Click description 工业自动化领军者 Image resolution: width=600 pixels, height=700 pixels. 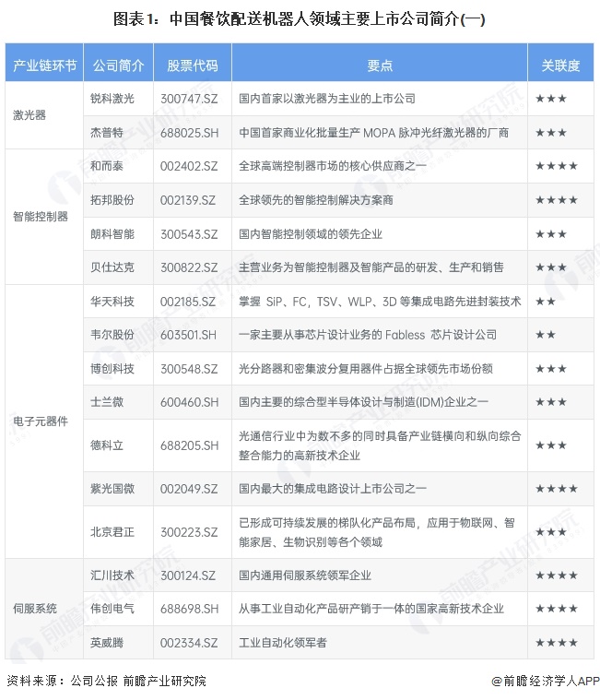coord(283,643)
